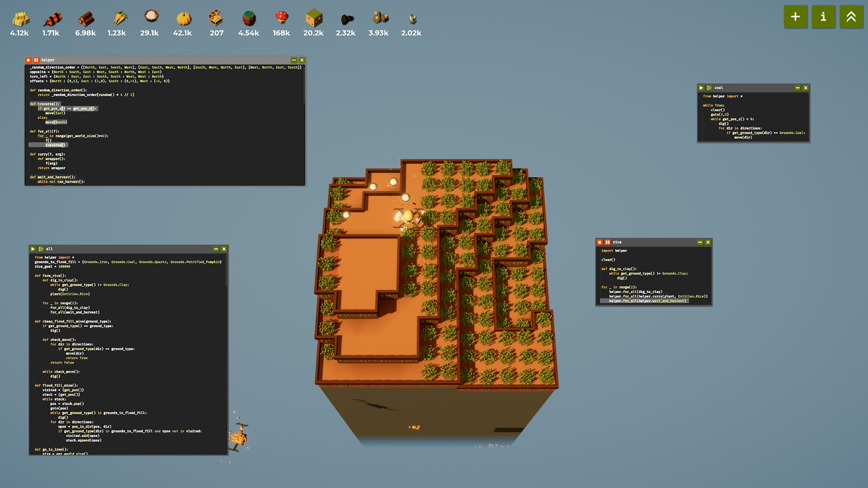Pause execution in the rice window

[608, 242]
